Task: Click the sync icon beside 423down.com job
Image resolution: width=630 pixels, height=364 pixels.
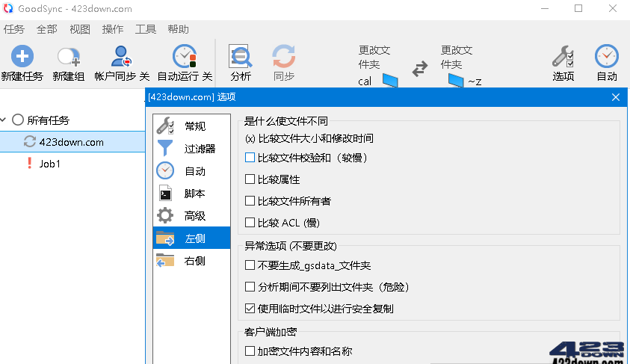Action: [29, 142]
